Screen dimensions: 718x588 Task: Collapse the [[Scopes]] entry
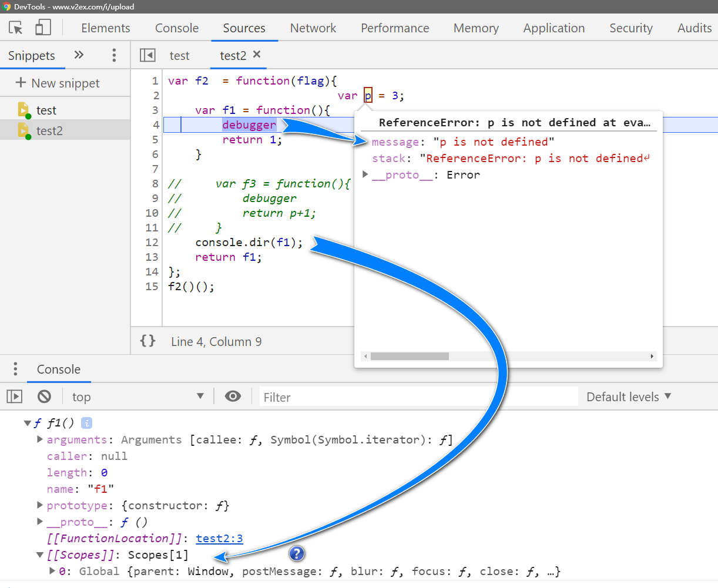click(x=39, y=555)
